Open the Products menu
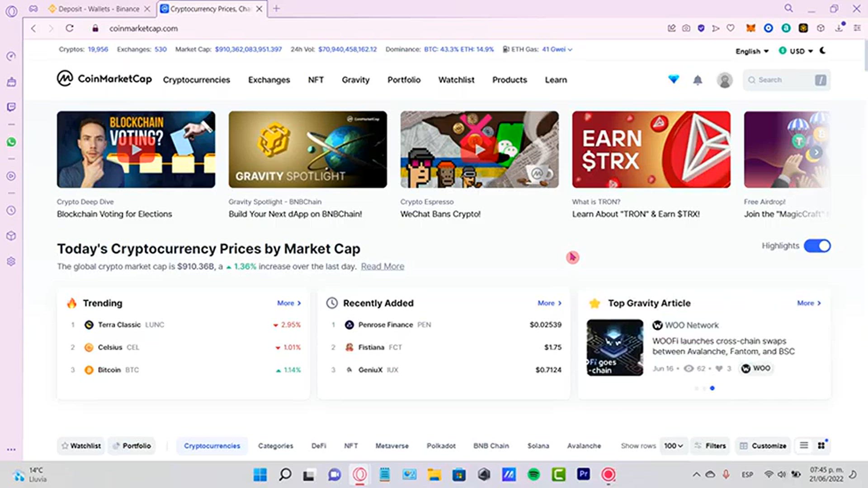 pos(509,80)
